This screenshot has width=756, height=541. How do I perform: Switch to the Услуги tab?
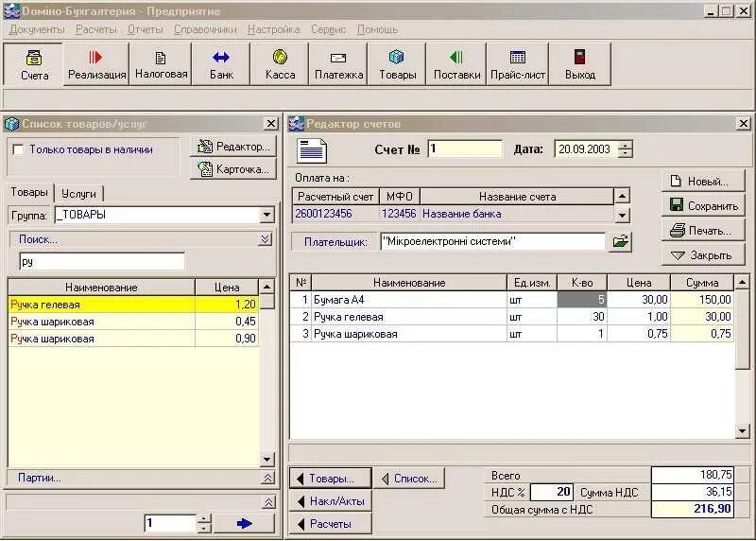pyautogui.click(x=78, y=194)
